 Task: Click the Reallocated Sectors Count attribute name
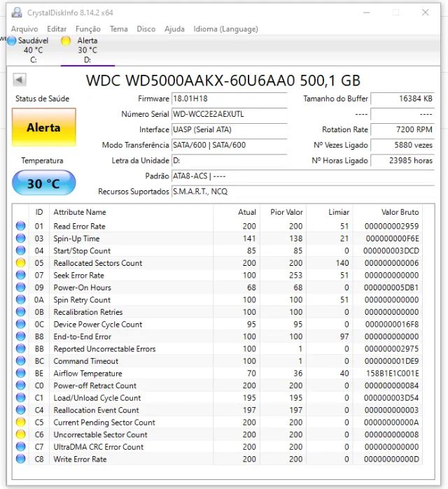[97, 263]
